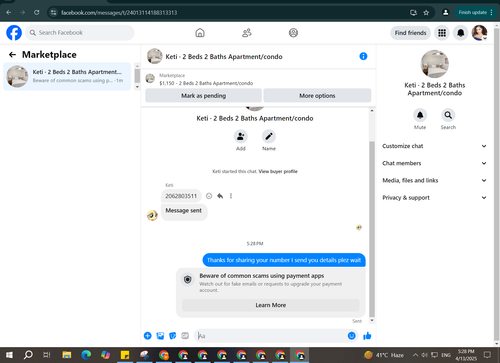Click the chat messages vertical scrollbar
This screenshot has width=500, height=363.
click(372, 228)
